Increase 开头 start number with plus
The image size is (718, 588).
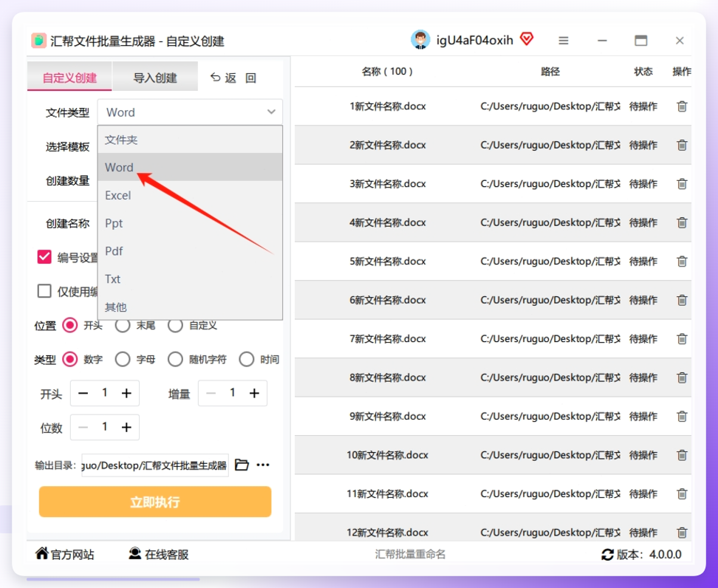(x=126, y=393)
